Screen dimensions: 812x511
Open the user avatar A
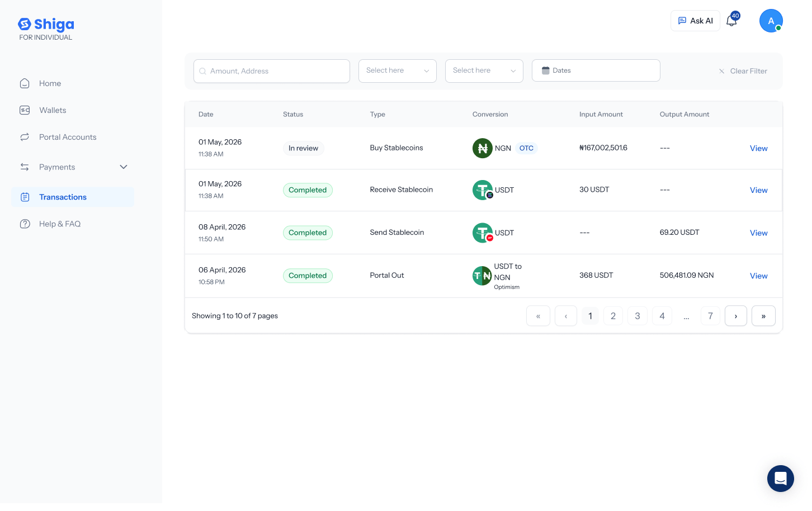tap(771, 21)
